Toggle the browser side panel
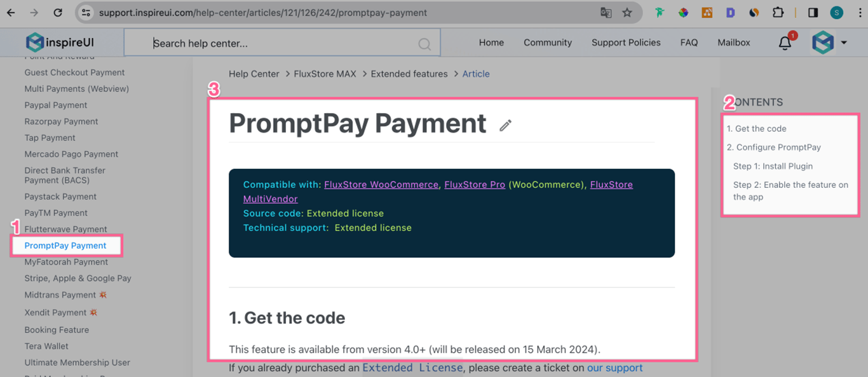 (x=813, y=13)
